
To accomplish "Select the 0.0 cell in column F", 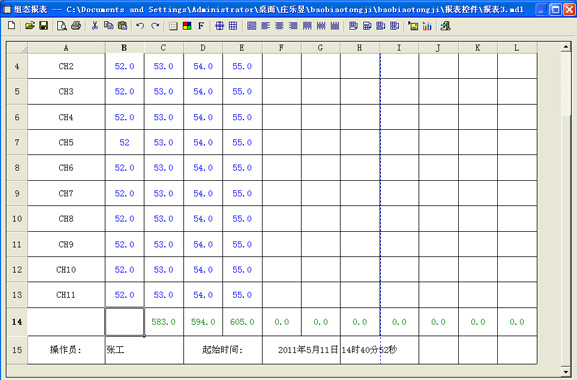I will coord(282,322).
